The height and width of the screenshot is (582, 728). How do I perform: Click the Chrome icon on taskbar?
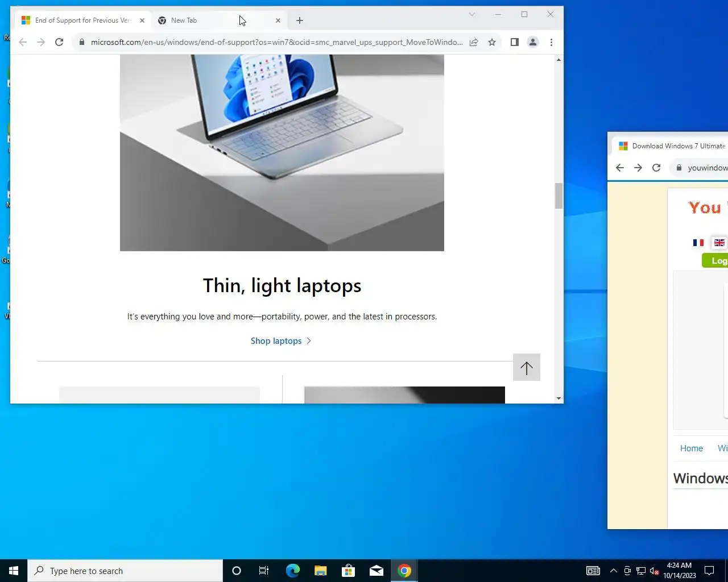coord(404,571)
